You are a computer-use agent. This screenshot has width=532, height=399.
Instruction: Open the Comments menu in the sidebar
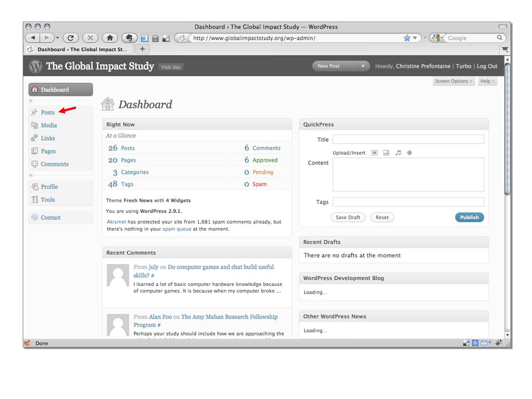(x=55, y=164)
